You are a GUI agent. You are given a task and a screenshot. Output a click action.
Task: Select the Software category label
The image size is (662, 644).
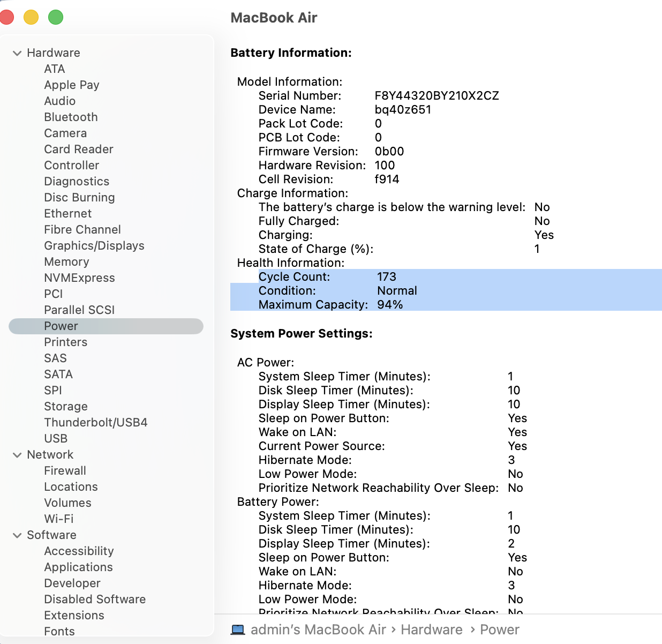tap(52, 535)
